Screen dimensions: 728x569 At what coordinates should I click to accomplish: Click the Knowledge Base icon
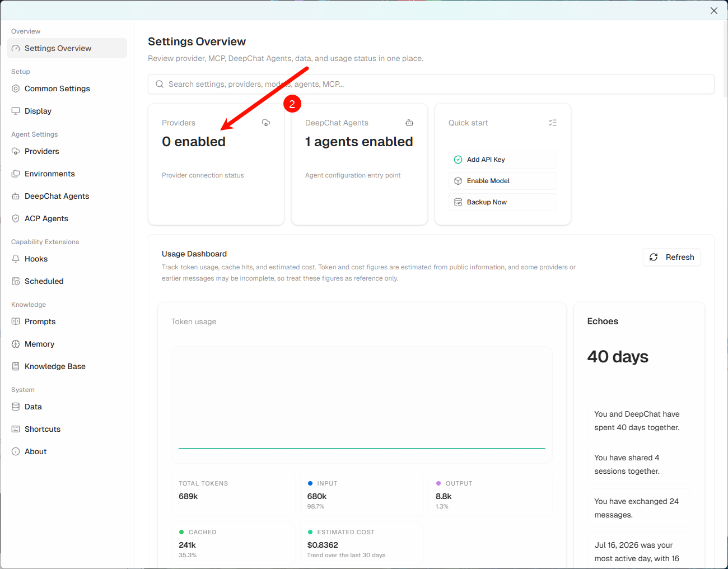(16, 366)
